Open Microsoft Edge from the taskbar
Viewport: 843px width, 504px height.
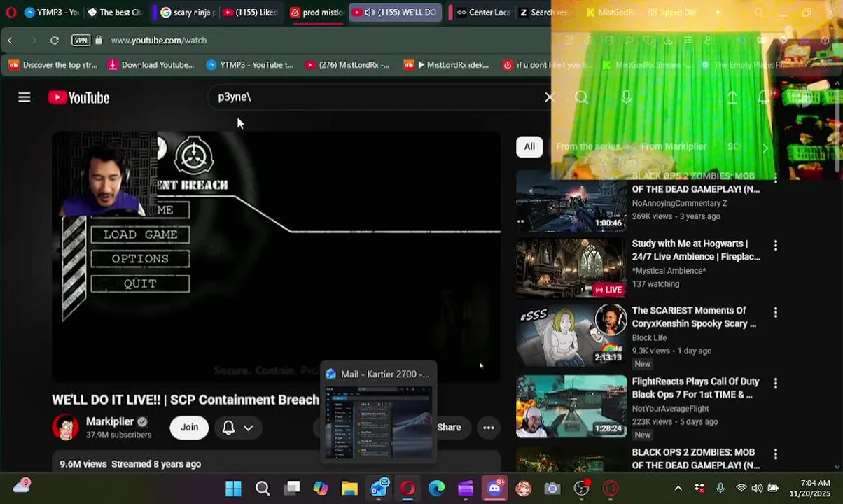(x=437, y=489)
